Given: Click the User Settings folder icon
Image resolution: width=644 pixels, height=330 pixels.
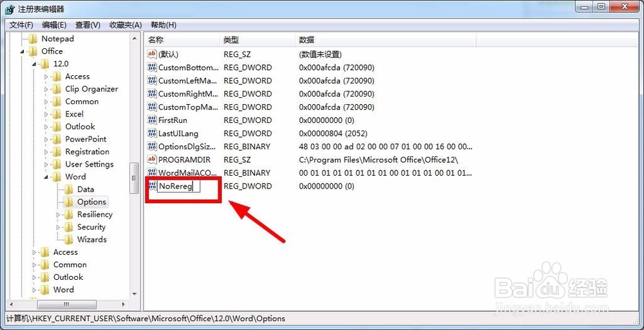Looking at the screenshot, I should (x=57, y=165).
